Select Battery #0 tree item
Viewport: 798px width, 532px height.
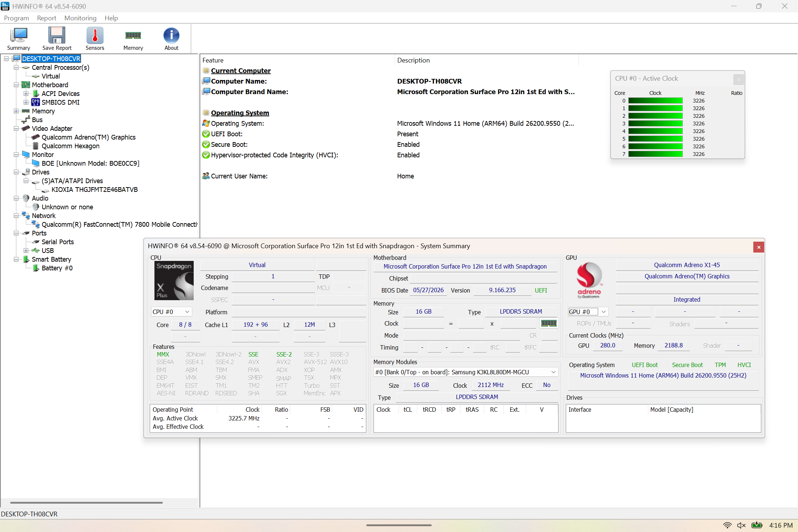[57, 268]
